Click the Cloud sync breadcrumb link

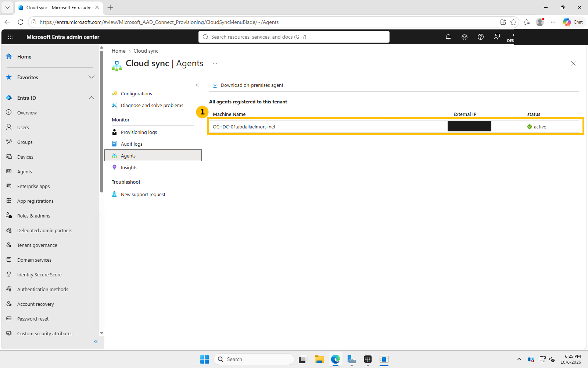coord(146,51)
